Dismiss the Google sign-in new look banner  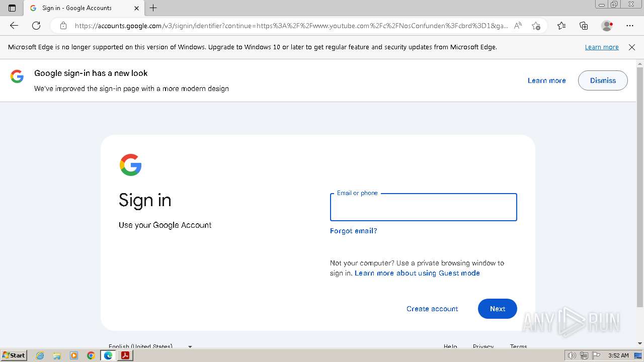pos(602,80)
